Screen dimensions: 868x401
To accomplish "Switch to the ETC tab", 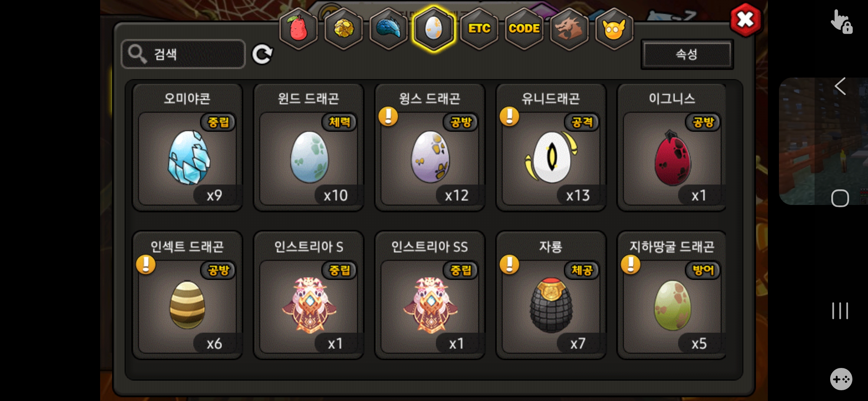I will (x=479, y=29).
